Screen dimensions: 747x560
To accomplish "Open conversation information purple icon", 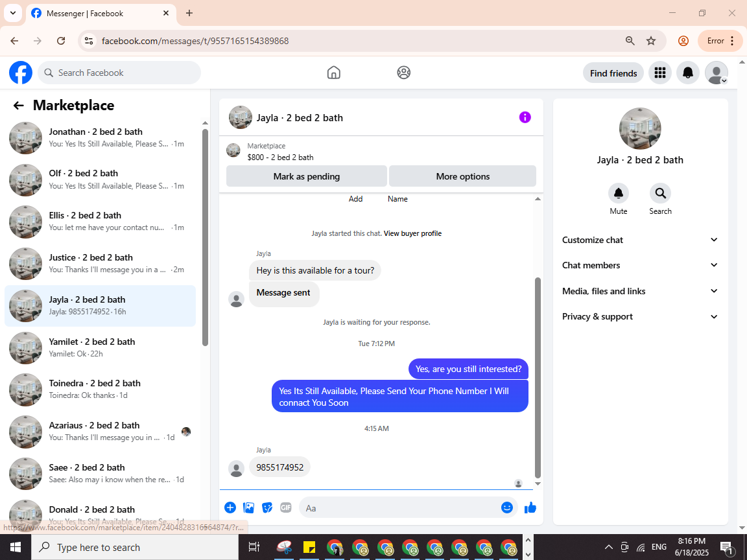I will (x=525, y=117).
